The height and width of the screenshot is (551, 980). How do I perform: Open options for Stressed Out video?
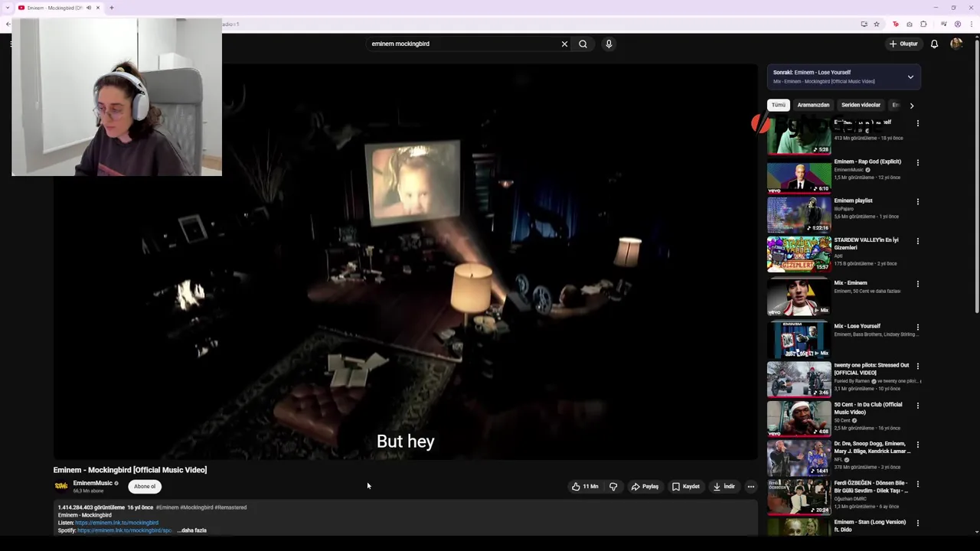pyautogui.click(x=918, y=367)
